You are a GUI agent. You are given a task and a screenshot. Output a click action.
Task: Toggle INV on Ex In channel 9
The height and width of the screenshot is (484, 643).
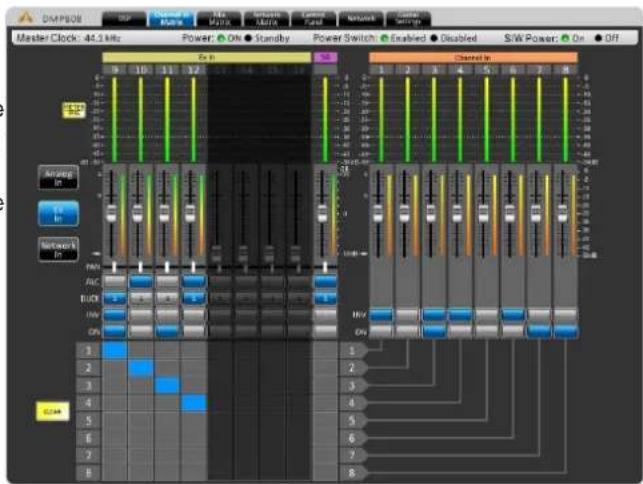(x=114, y=315)
